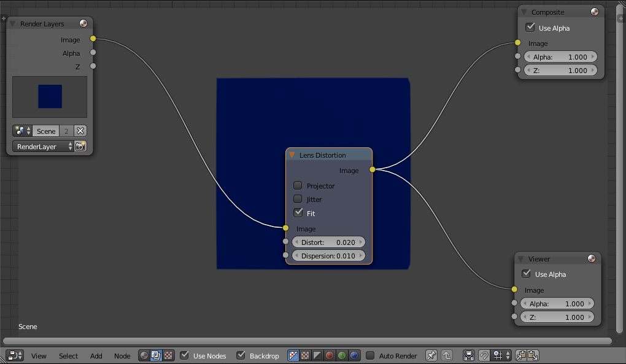Enable the Auto Render checkbox

coord(370,355)
